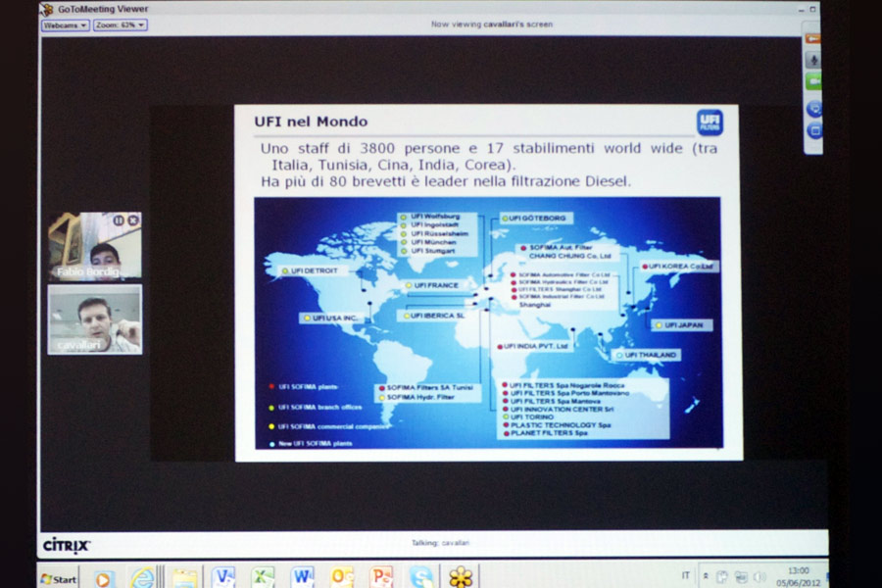Click the "UFI TORINO" entry

[x=531, y=416]
